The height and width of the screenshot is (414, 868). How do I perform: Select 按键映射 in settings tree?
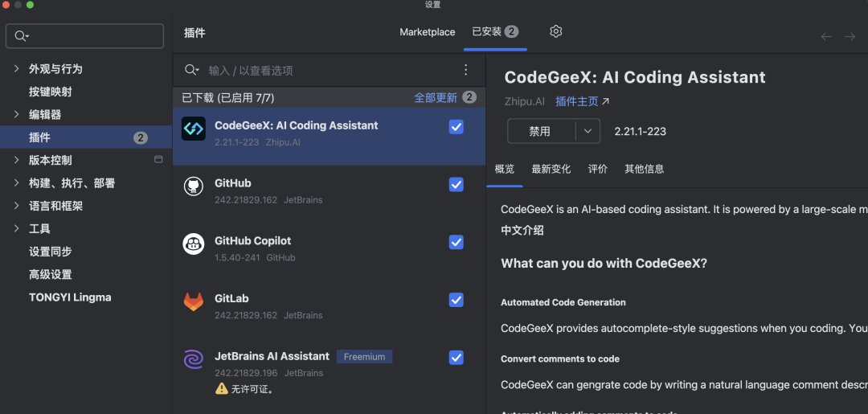point(51,92)
